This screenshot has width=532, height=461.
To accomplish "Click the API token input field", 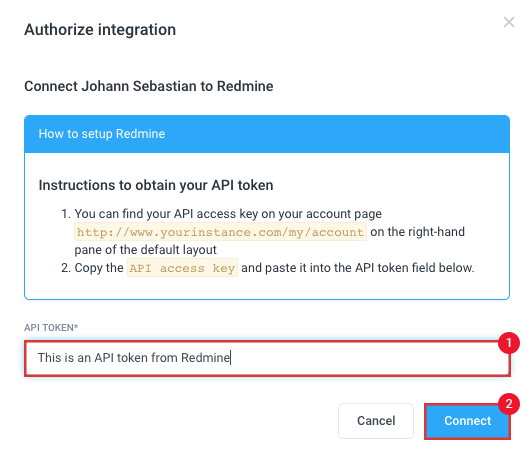I will [267, 358].
